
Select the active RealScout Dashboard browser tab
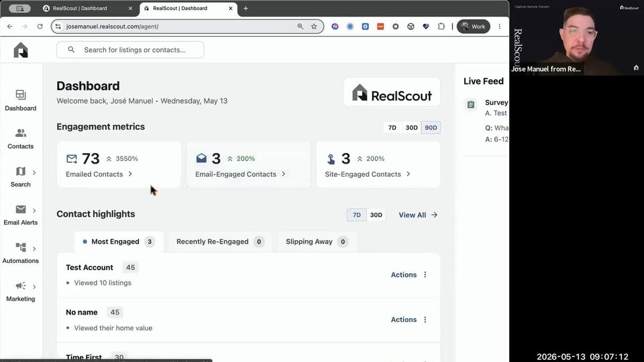click(x=189, y=9)
